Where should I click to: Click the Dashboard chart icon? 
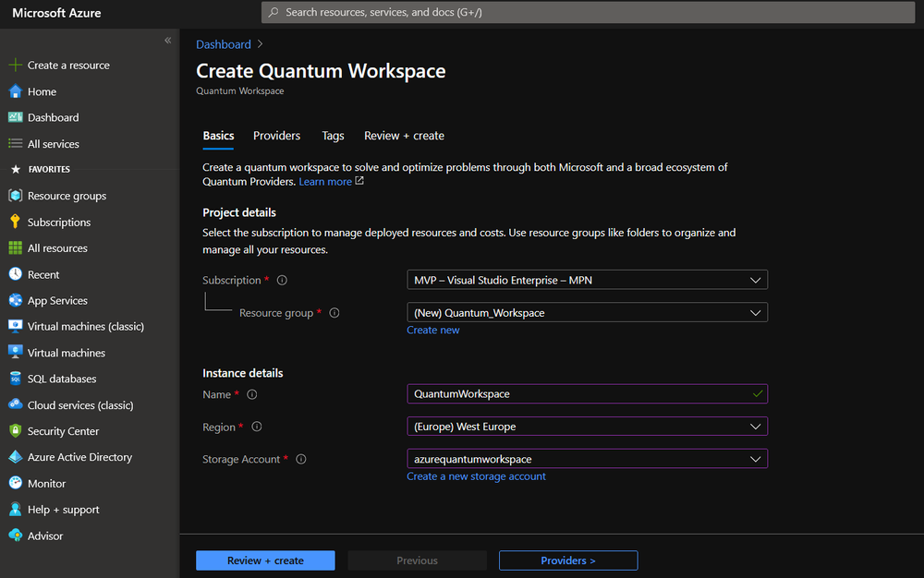point(16,117)
